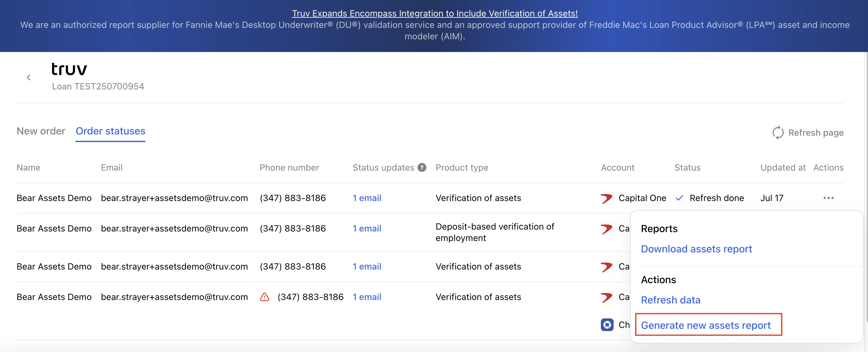Click the truv logo
868x352 pixels.
click(69, 69)
